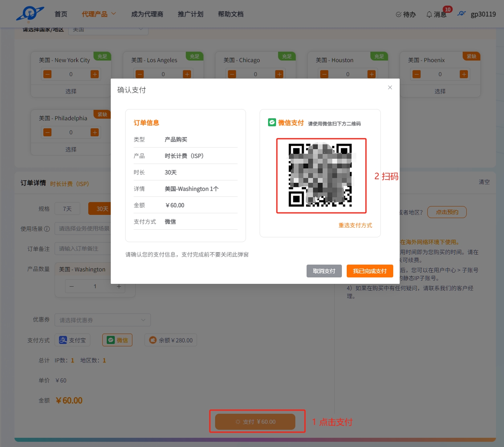The width and height of the screenshot is (504, 447).
Task: Click the planet logo icon in header
Action: (x=30, y=14)
